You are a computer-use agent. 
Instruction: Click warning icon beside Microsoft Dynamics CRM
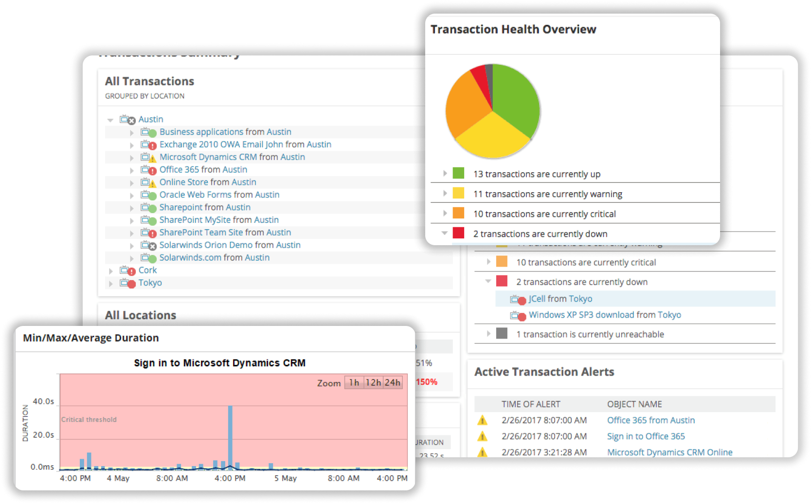[x=148, y=158]
